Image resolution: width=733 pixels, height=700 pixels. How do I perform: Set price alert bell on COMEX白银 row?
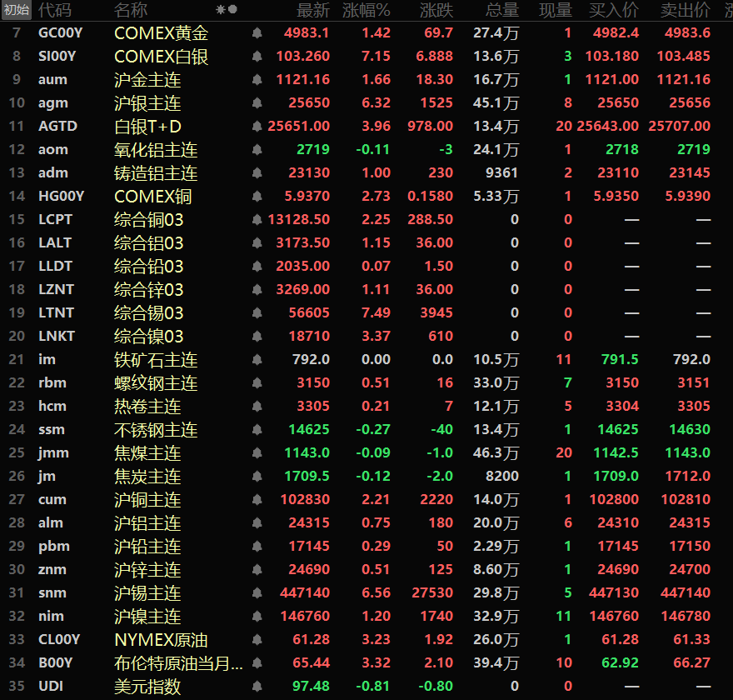coord(257,57)
